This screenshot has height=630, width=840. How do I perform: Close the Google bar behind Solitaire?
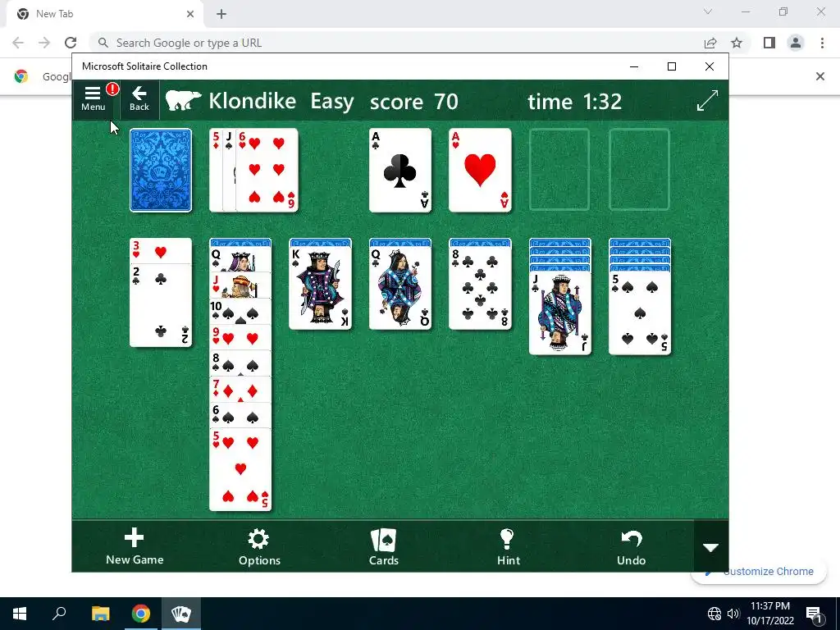coord(820,76)
